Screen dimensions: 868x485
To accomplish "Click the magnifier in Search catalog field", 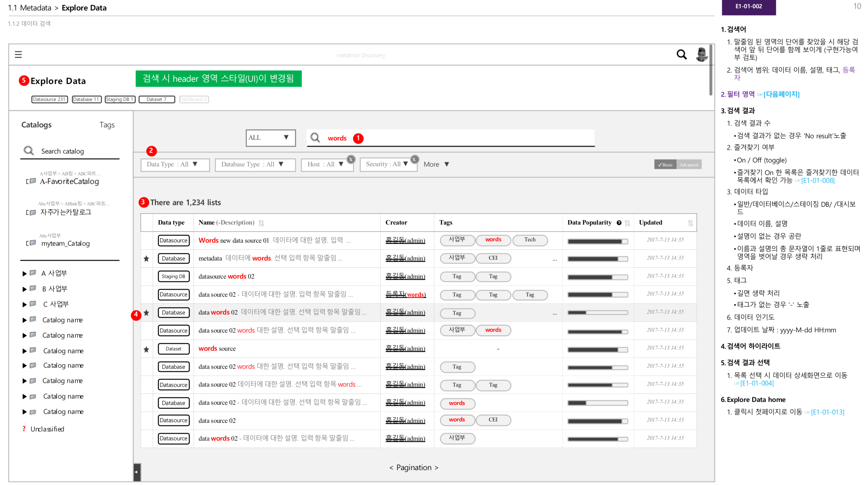I will tap(29, 150).
